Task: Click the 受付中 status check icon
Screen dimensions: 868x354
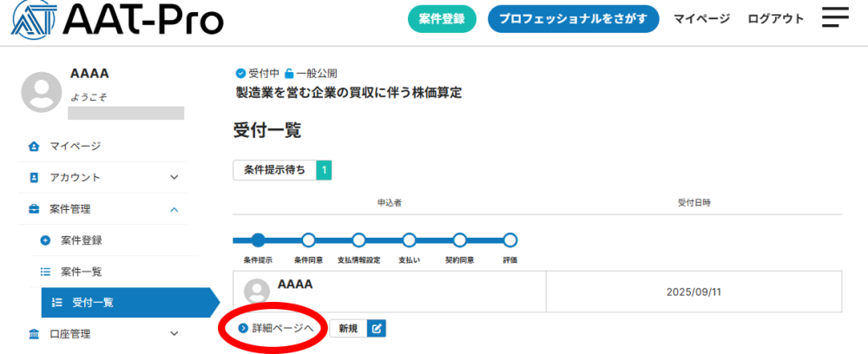Action: [240, 74]
